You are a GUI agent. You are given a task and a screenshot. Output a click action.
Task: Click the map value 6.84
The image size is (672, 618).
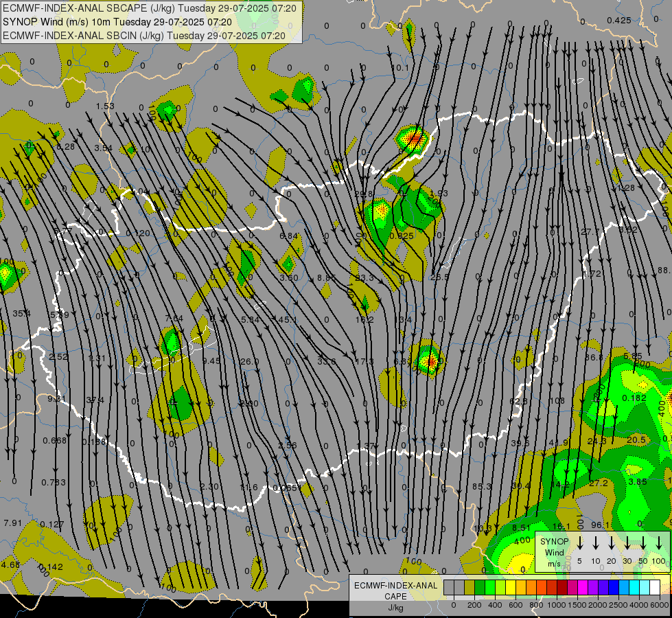288,236
